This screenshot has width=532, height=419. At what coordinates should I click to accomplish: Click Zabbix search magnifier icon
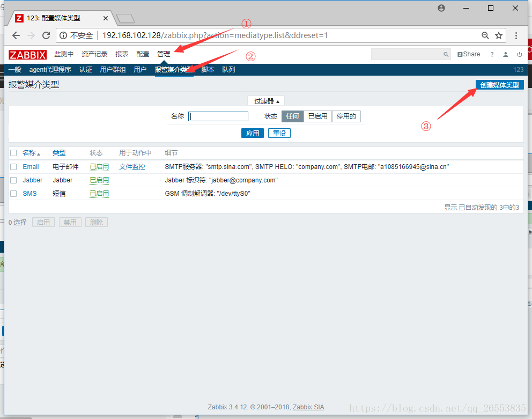[x=446, y=54]
